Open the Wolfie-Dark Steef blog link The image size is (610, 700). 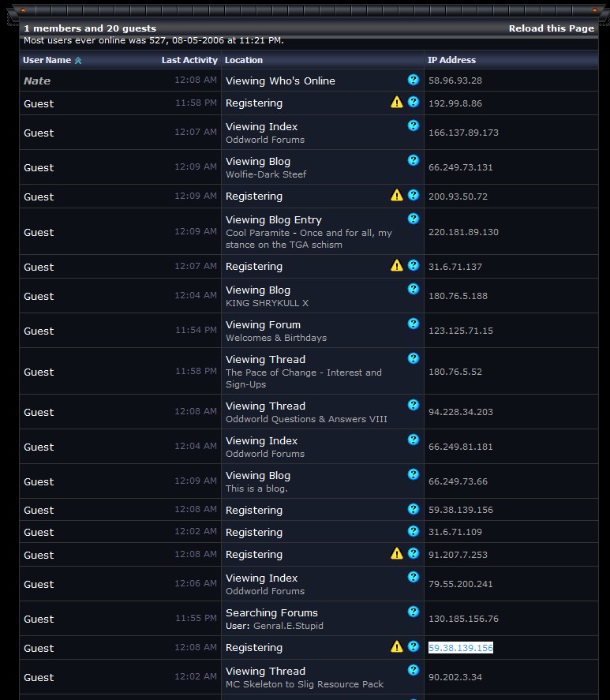(x=265, y=174)
